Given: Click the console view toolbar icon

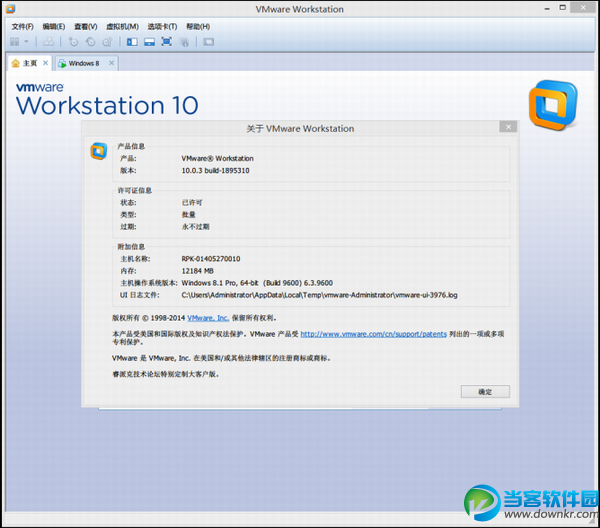Looking at the screenshot, I should click(209, 42).
